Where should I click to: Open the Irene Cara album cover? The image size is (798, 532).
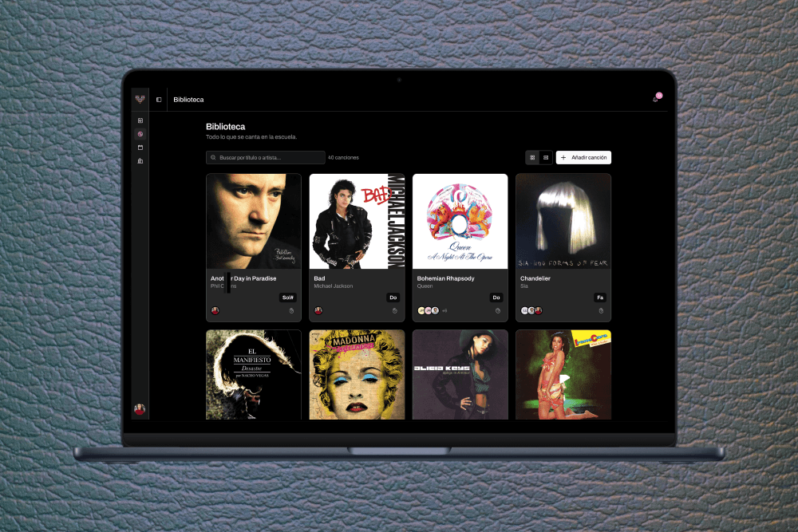click(563, 375)
